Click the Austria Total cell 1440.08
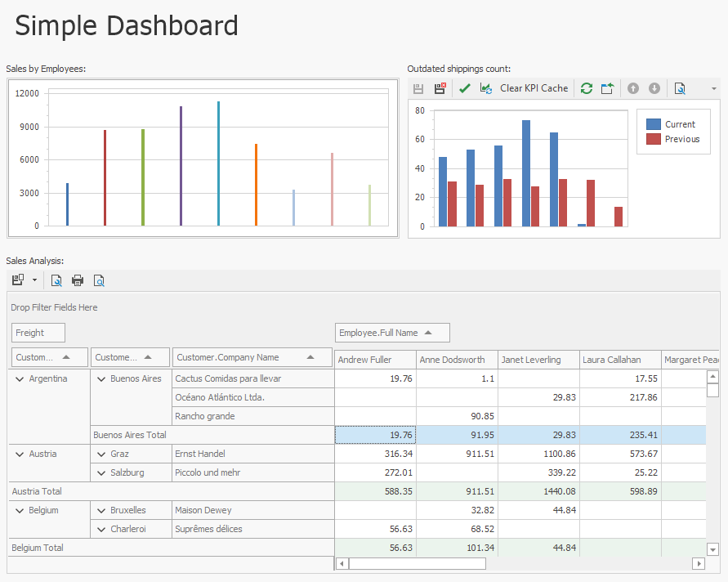 pyautogui.click(x=538, y=491)
